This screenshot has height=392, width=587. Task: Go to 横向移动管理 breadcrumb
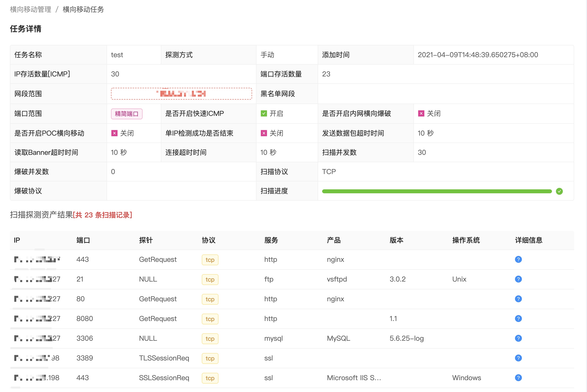pyautogui.click(x=31, y=10)
